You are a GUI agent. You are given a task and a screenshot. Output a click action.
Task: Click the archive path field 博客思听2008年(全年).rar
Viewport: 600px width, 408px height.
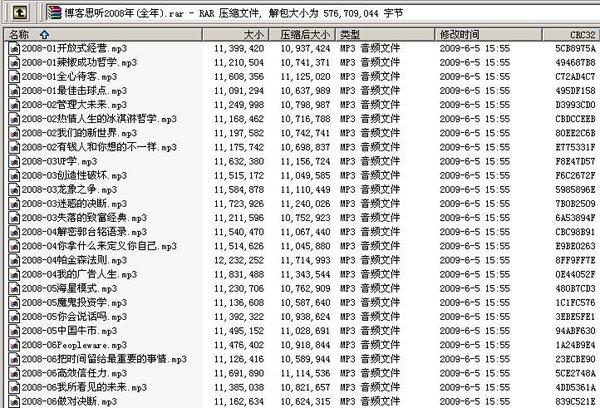coord(321,13)
